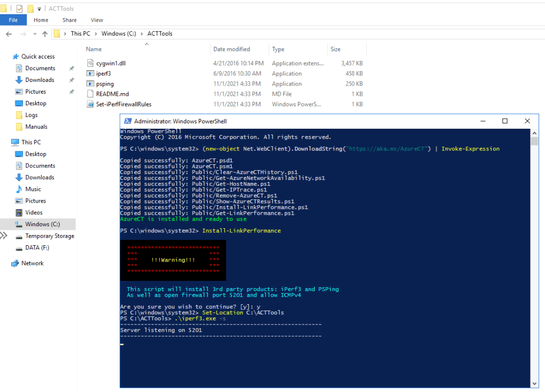Expand the chevron after This PC
This screenshot has width=545, height=392.
click(96, 34)
